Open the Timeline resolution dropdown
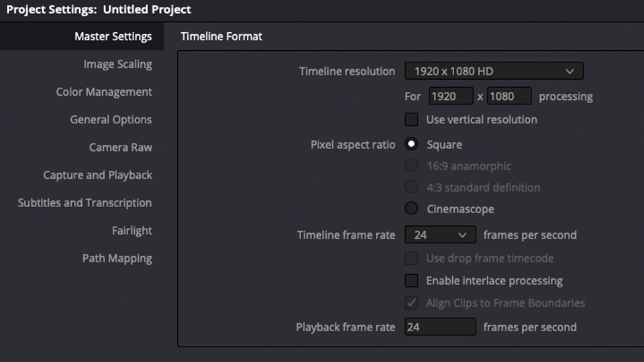Screen dimensions: 644x362 [x=493, y=71]
